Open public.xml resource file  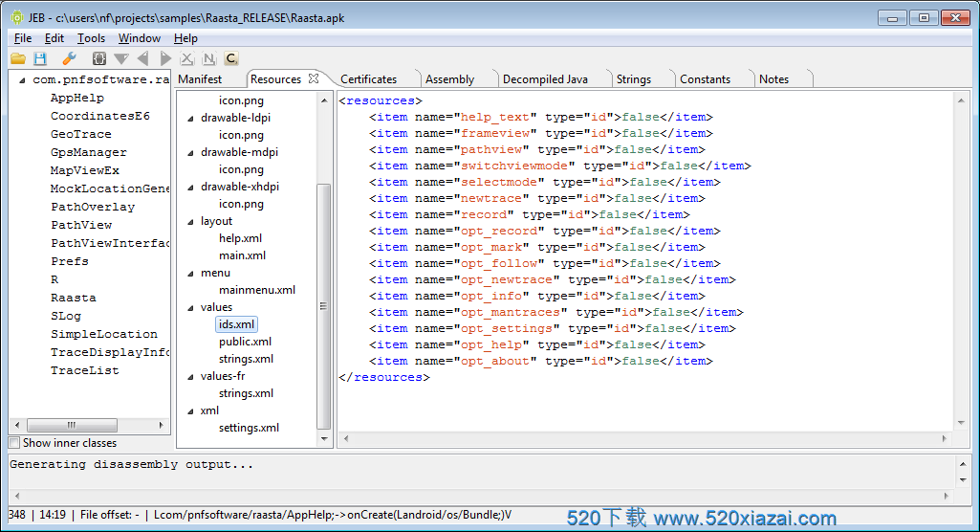(245, 342)
